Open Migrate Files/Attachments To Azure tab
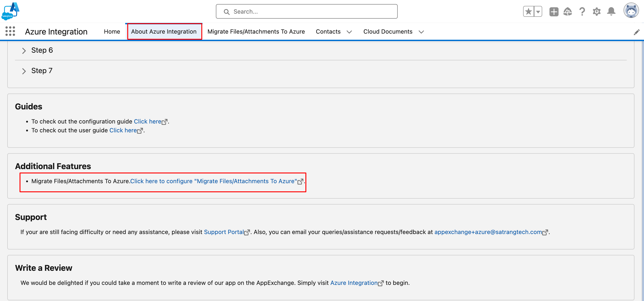644x301 pixels. click(256, 32)
